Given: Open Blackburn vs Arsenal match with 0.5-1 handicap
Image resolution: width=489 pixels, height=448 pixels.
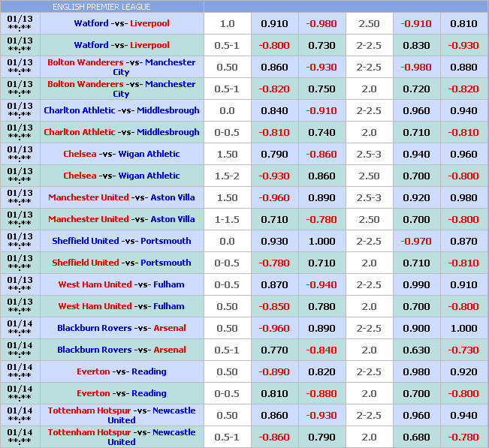Looking at the screenshot, I should click(122, 350).
